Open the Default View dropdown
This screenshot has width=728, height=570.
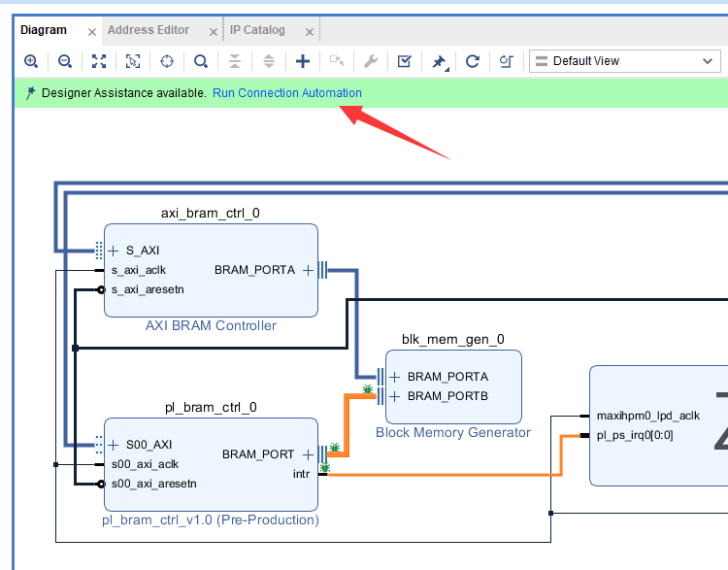(624, 61)
